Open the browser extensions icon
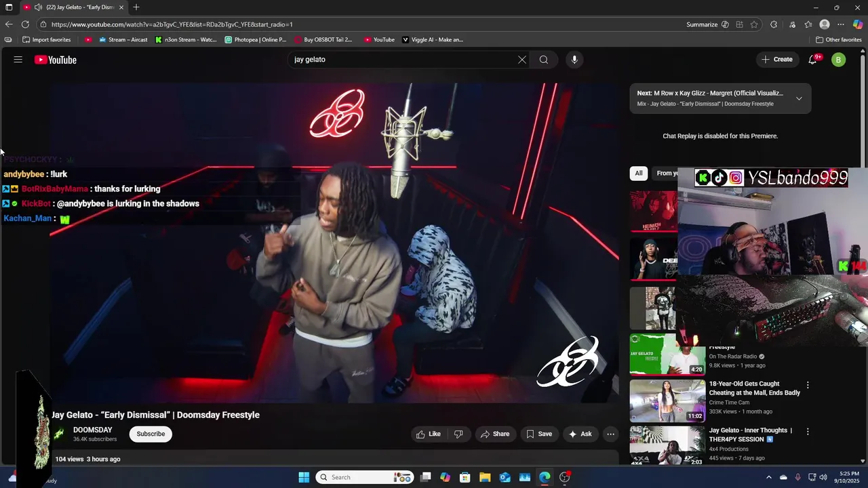 (774, 24)
